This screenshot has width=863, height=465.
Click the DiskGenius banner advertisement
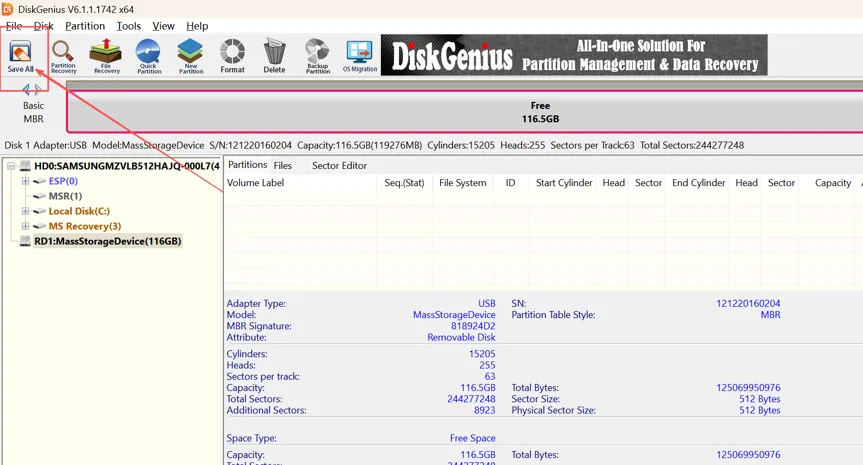tap(574, 55)
